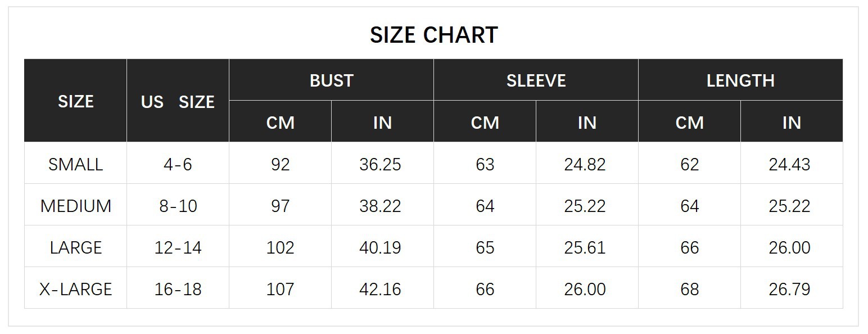868x334 pixels.
Task: Click the SLEEVE header cell
Action: pos(536,80)
